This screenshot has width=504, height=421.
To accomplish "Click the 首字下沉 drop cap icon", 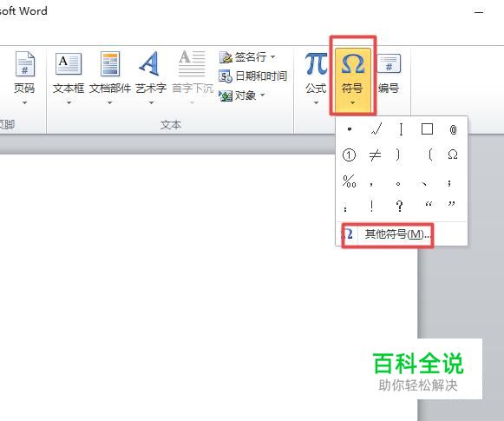I will [193, 63].
